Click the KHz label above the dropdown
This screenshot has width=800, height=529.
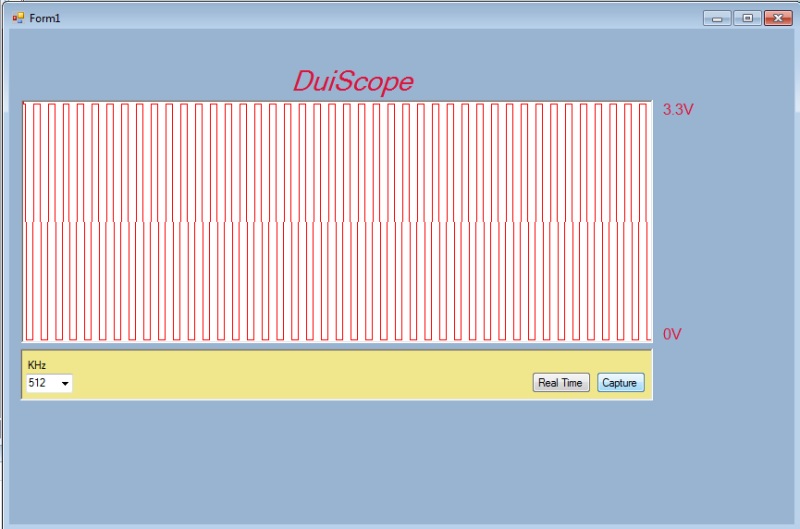[36, 365]
